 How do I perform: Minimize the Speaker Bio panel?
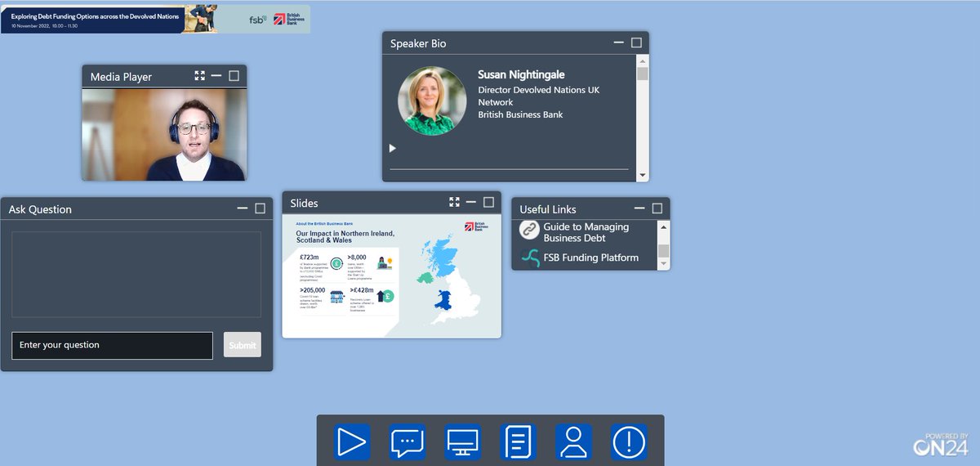tap(619, 43)
